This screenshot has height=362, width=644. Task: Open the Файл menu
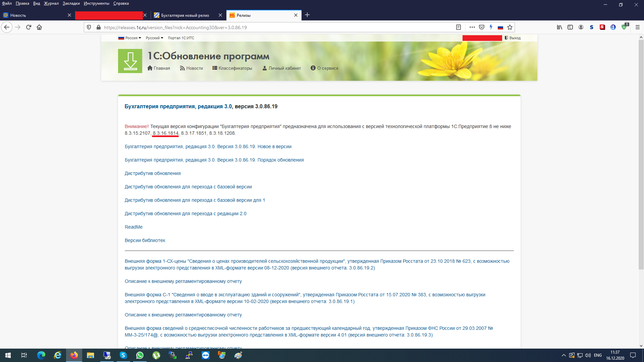pos(7,3)
